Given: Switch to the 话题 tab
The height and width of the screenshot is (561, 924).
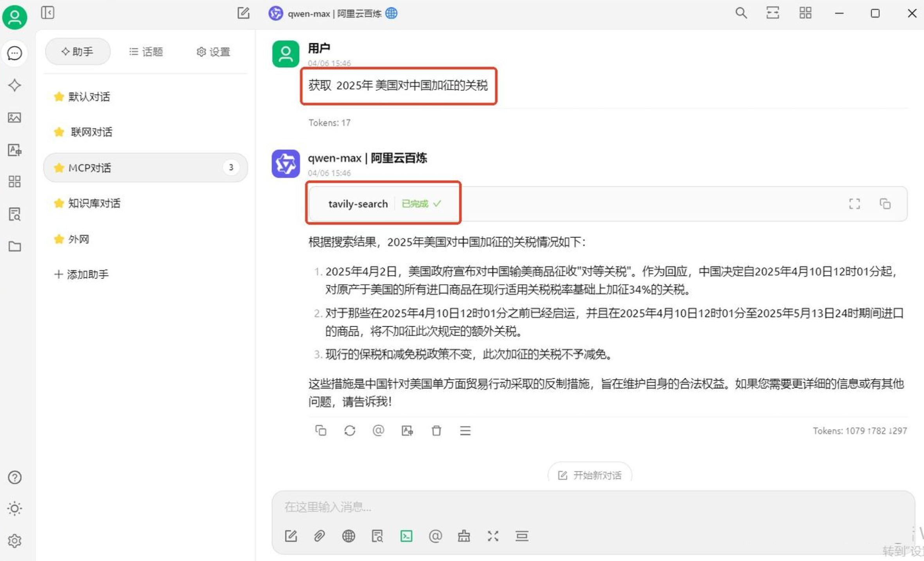Looking at the screenshot, I should pos(146,52).
